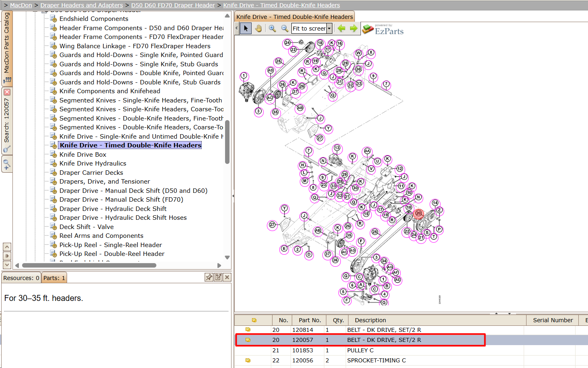Go to next diagram with green right arrow
Screen dimensions: 588x368
354,29
